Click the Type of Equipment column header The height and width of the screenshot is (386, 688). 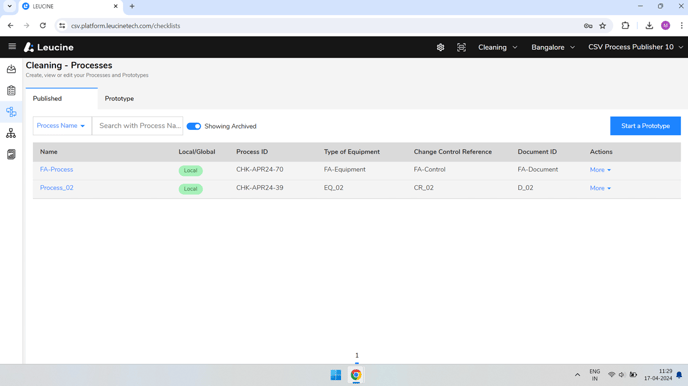(x=352, y=152)
